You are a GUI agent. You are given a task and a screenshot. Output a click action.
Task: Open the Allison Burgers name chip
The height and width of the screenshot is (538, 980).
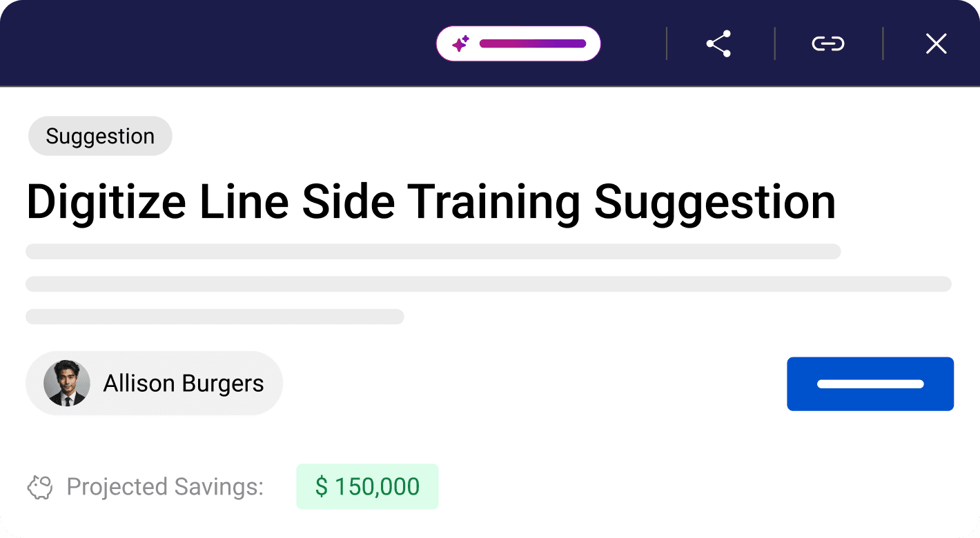184,383
